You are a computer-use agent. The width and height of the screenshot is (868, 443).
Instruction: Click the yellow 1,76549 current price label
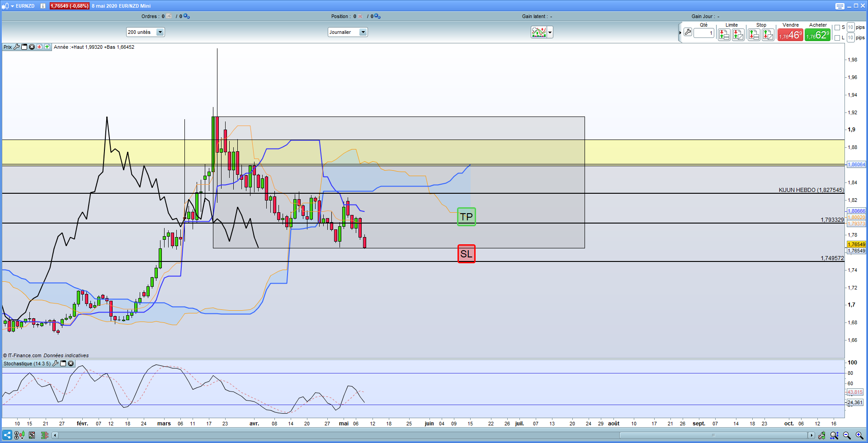(x=856, y=244)
